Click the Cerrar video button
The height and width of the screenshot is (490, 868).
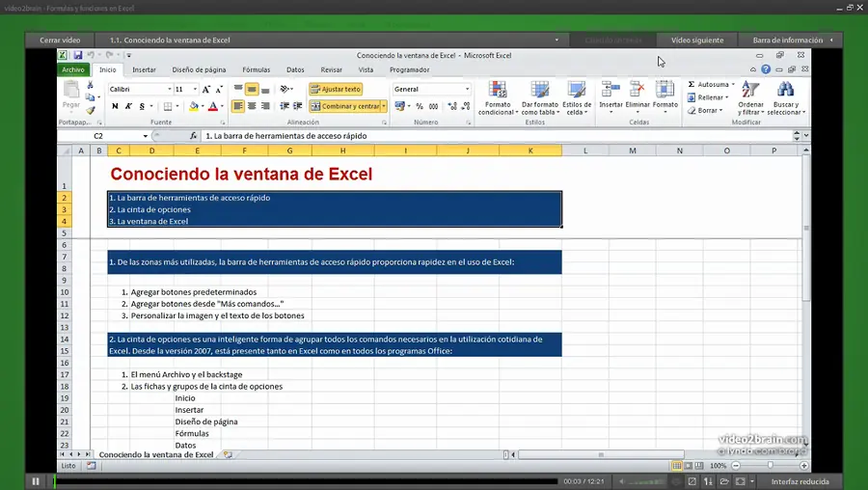[x=60, y=40]
